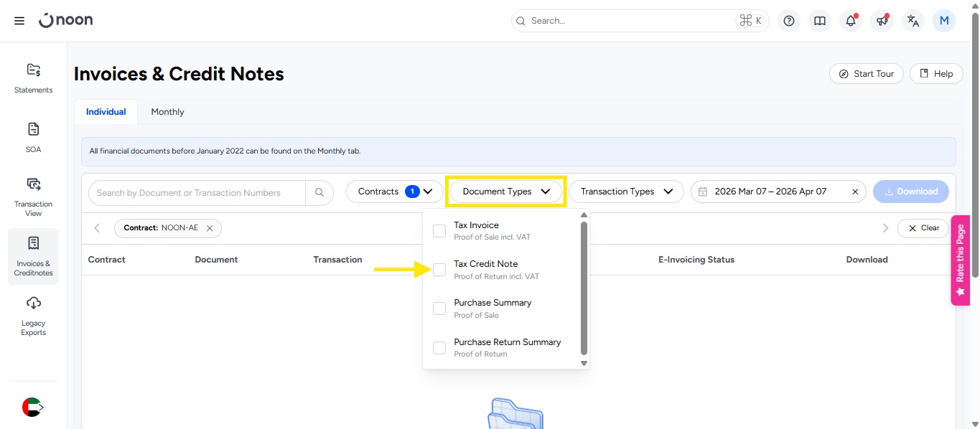Select the Individual tab
Image resolution: width=980 pixels, height=429 pixels.
click(x=106, y=112)
